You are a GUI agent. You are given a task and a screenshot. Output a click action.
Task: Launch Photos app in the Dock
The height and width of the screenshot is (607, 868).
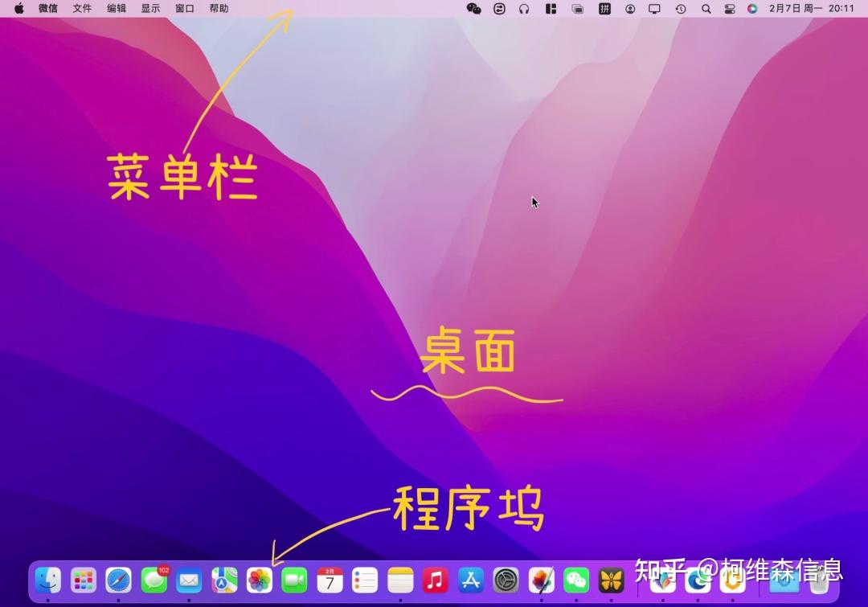260,580
